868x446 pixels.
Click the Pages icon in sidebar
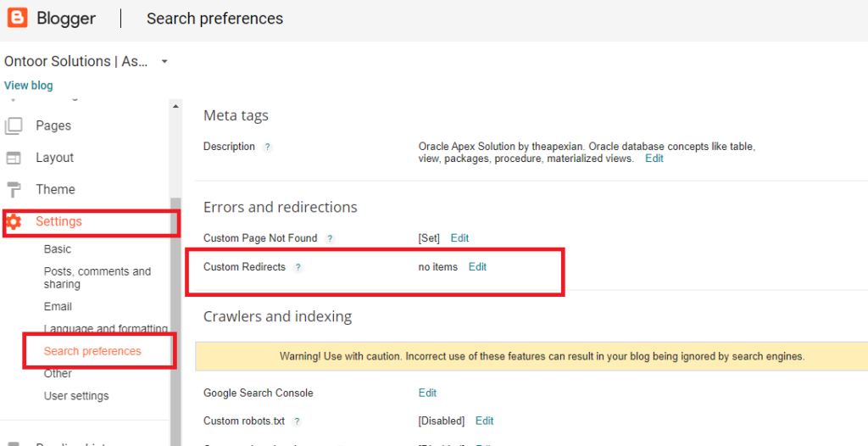[14, 125]
